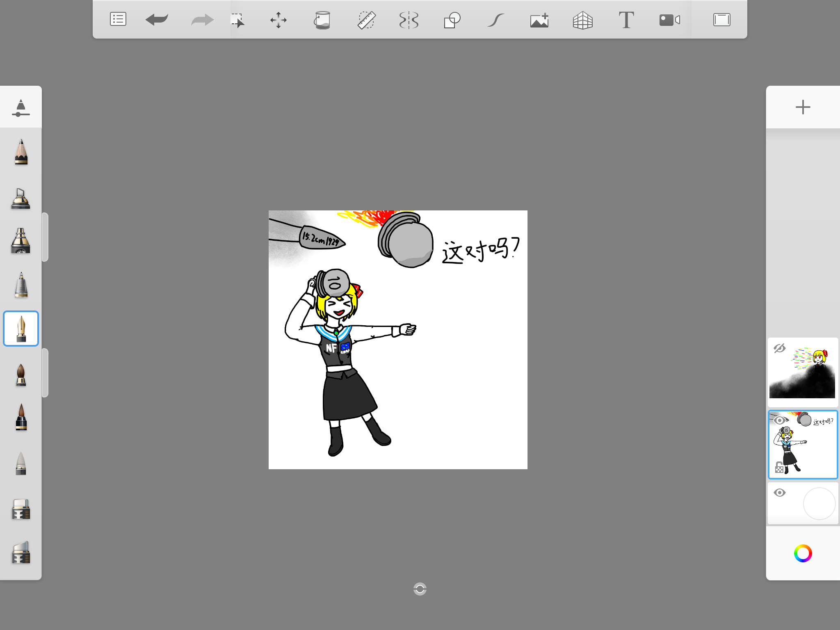Select the Airbrush tool
This screenshot has width=840, height=630.
point(21,241)
